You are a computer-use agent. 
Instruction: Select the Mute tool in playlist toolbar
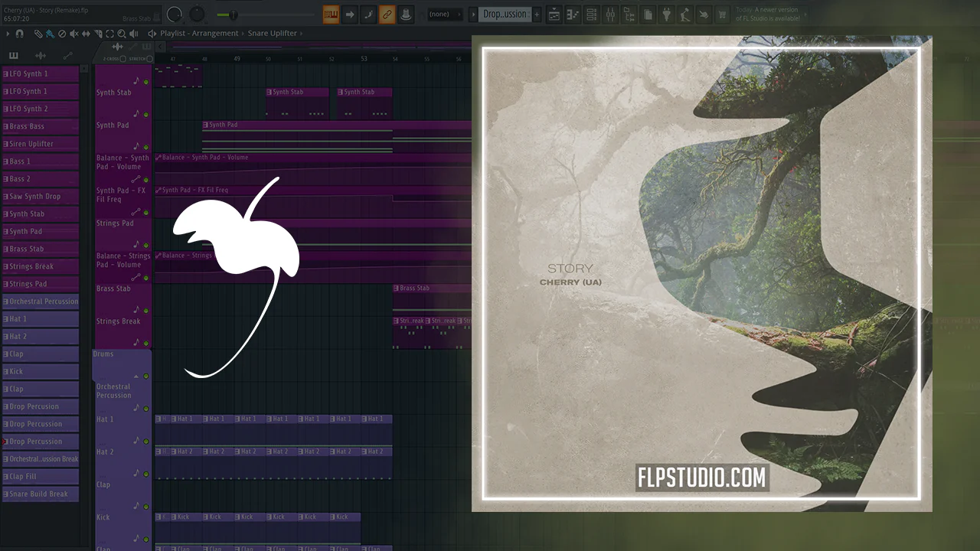pyautogui.click(x=74, y=34)
